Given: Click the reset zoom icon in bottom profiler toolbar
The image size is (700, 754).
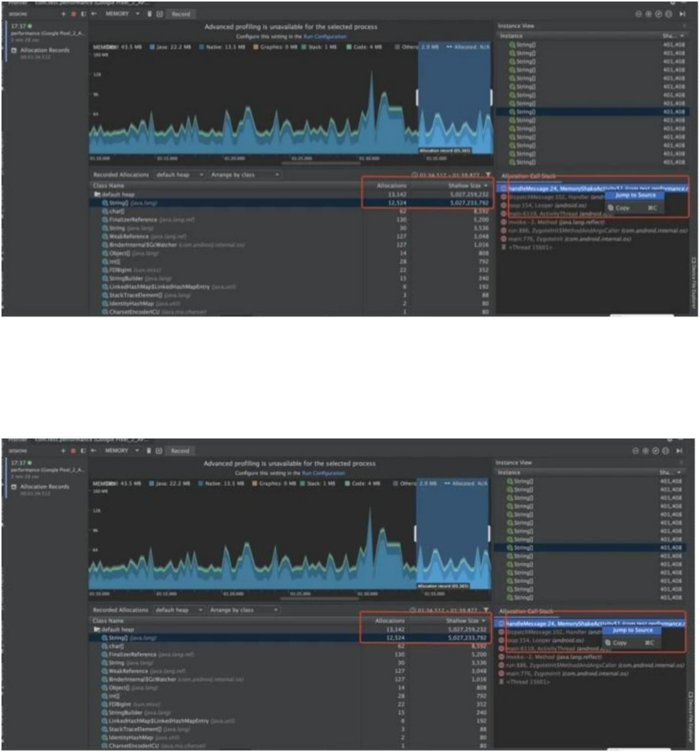Looking at the screenshot, I should [655, 451].
